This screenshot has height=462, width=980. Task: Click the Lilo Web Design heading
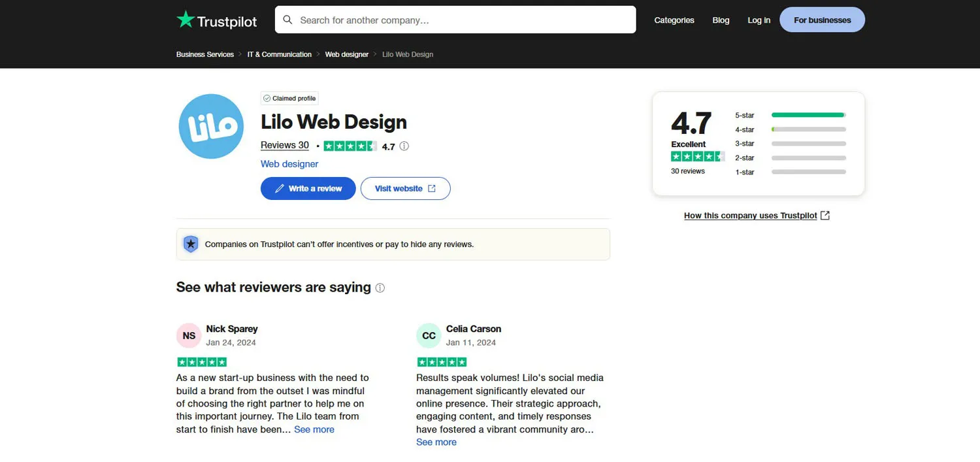[334, 122]
